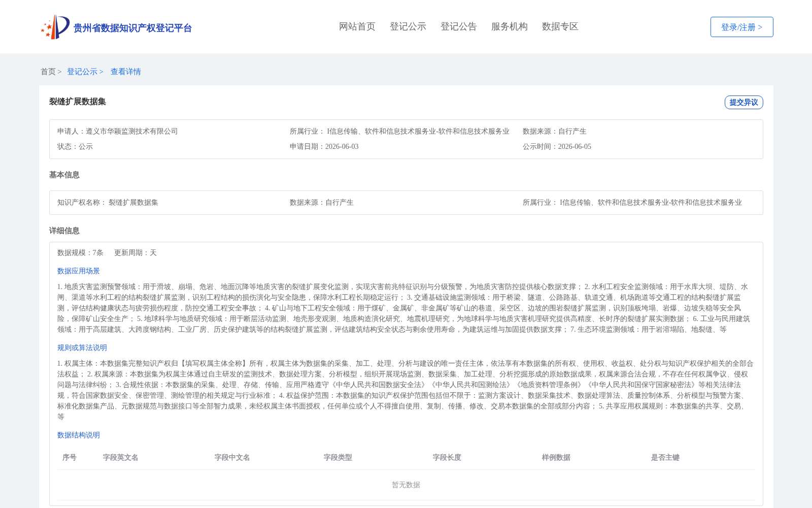Navigate to 首页 breadcrumb
This screenshot has height=508, width=812.
pyautogui.click(x=48, y=72)
